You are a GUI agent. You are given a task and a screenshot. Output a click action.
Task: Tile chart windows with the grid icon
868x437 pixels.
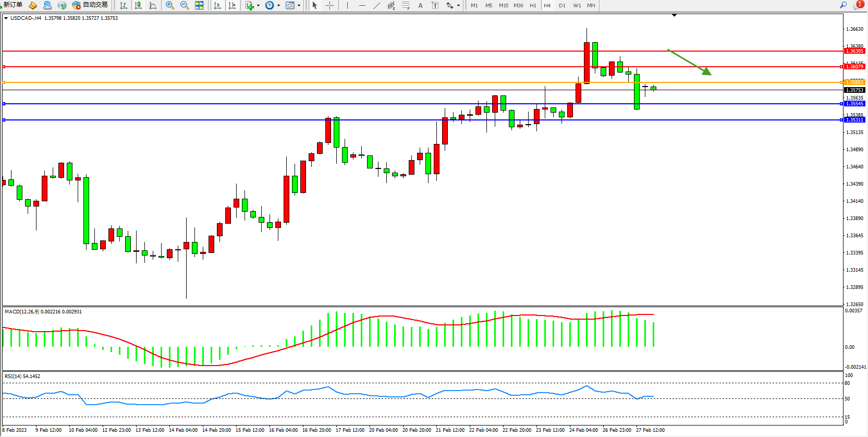coord(199,5)
